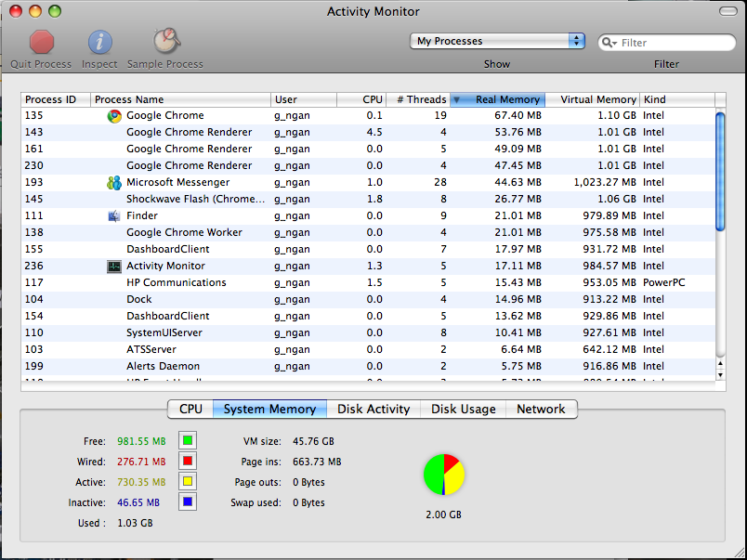
Task: Click the Active 730.35 MB value
Action: (141, 482)
